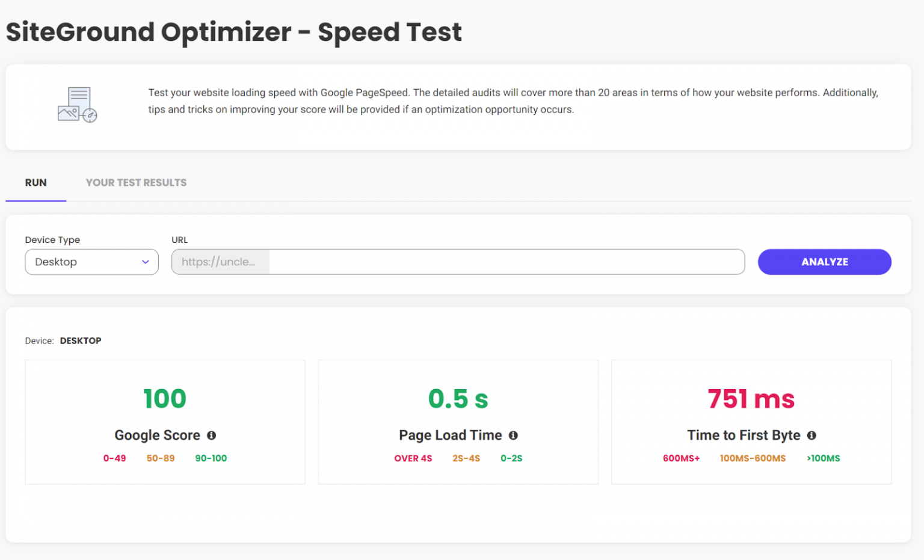
Task: Click the DESKTOP device label
Action: 81,340
